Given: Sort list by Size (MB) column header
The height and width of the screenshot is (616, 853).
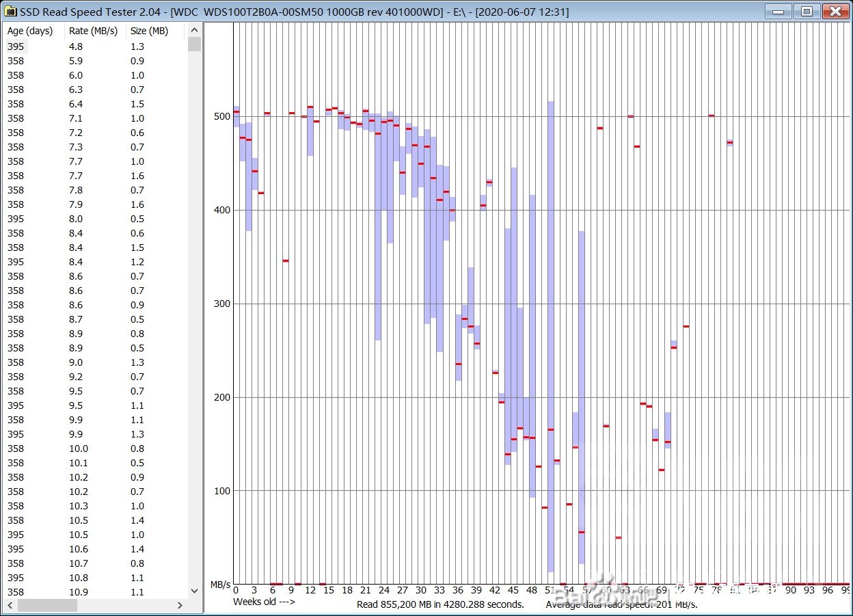Looking at the screenshot, I should [x=149, y=31].
